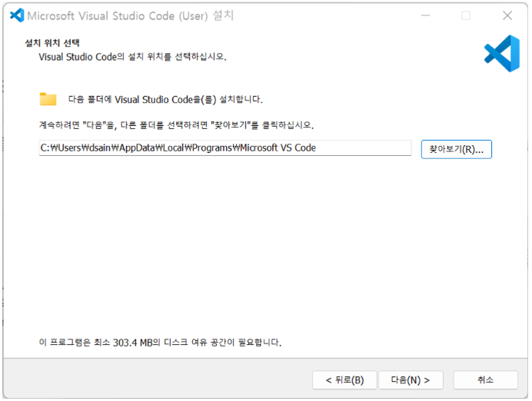
Task: Click the large VS Code logo
Action: click(502, 54)
